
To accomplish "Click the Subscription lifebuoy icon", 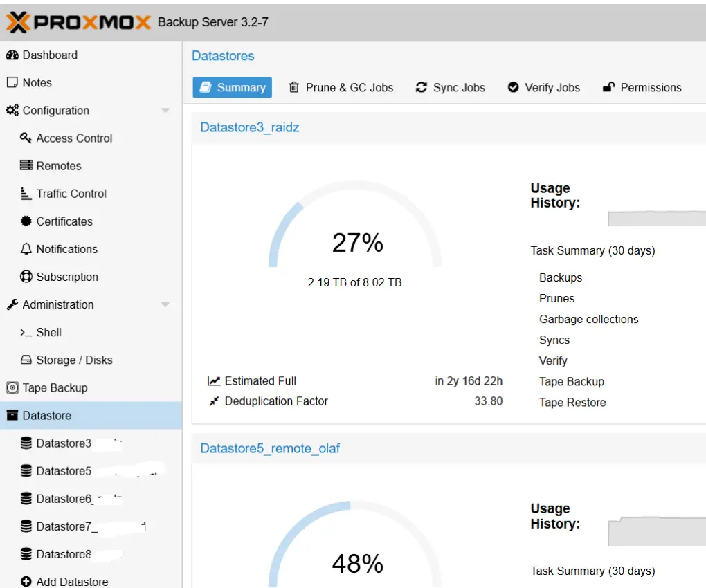I will (x=26, y=277).
